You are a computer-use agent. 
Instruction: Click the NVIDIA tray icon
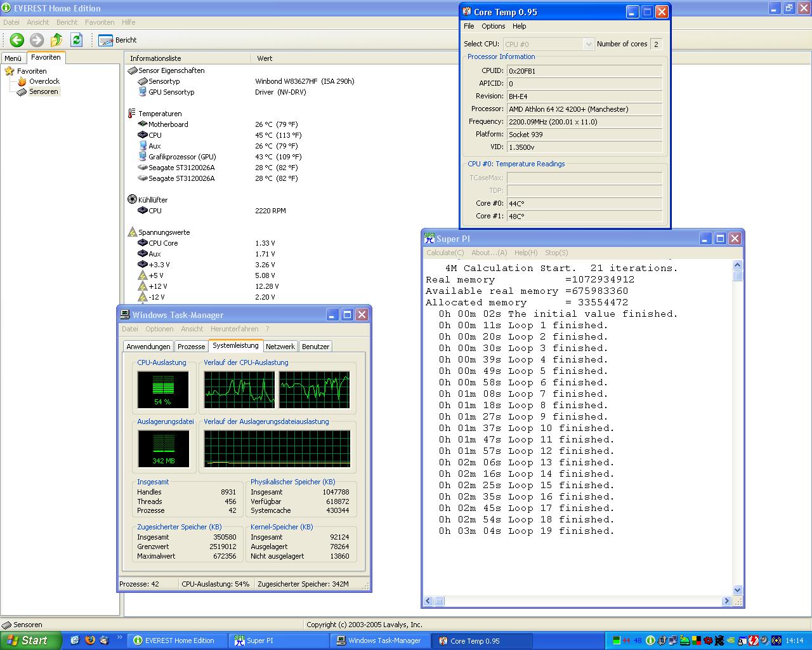coord(730,640)
